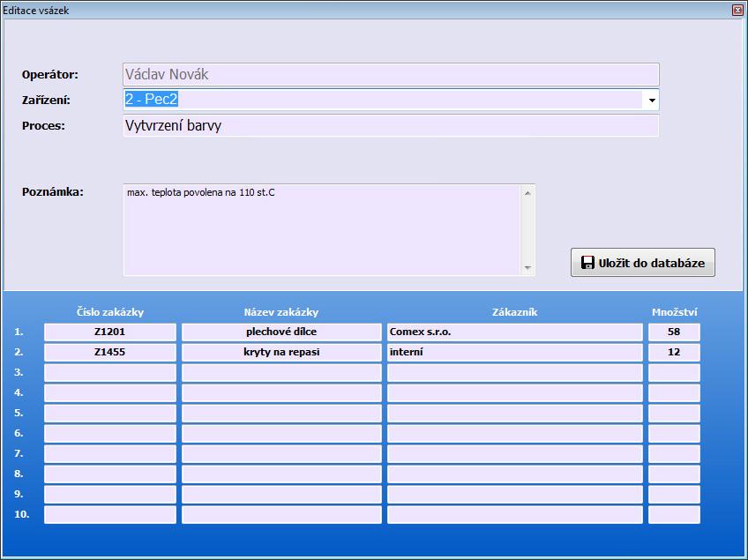Click quantity cell with value 12

click(x=674, y=353)
